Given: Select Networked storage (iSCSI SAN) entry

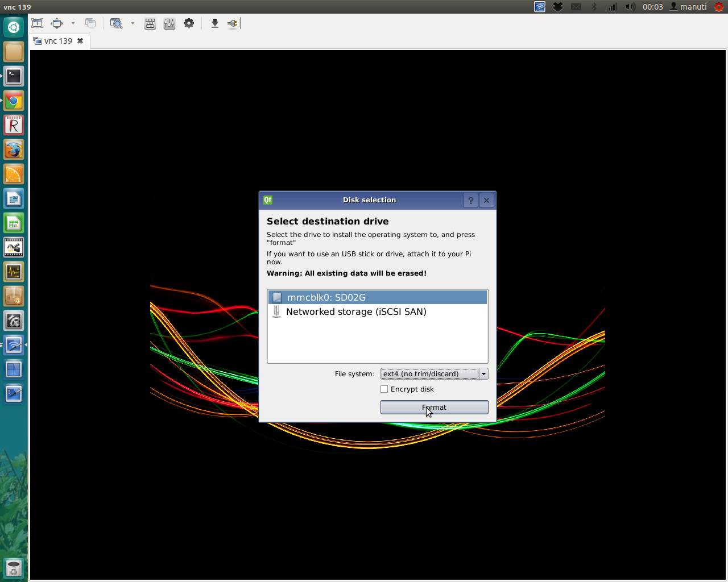Looking at the screenshot, I should click(356, 312).
